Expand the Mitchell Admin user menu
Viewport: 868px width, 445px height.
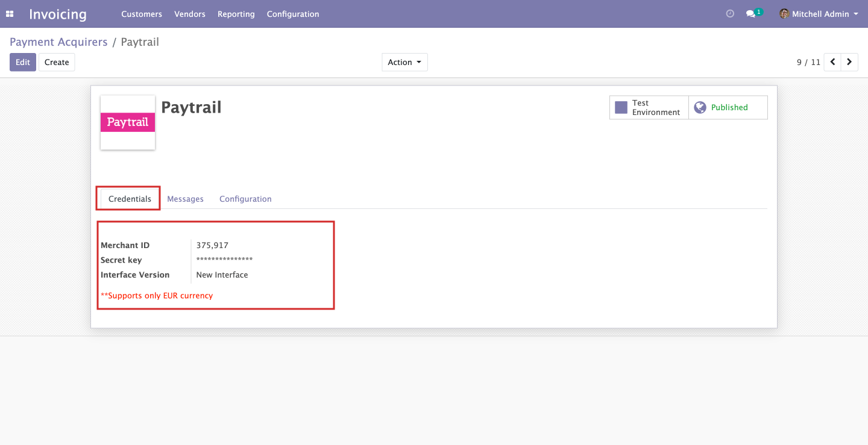pos(819,14)
